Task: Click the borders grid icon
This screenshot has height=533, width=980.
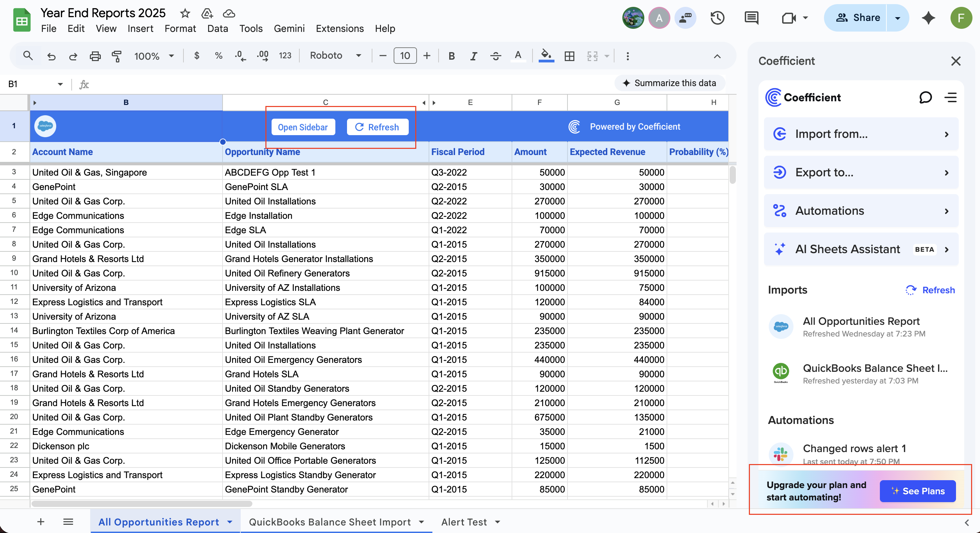Action: (x=570, y=56)
